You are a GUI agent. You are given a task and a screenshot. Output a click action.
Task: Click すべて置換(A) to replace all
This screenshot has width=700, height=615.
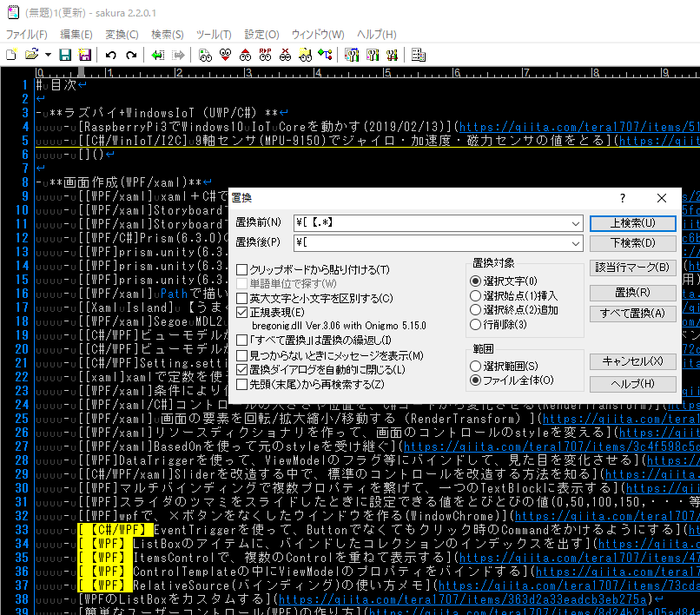click(x=632, y=314)
